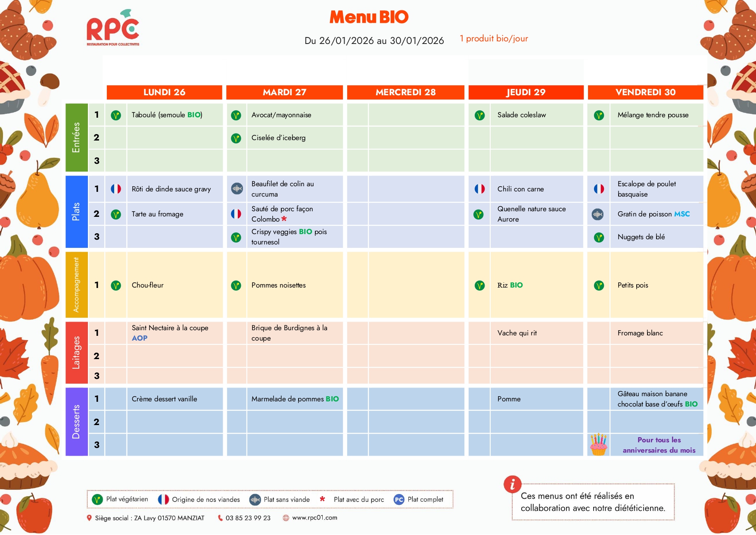Image resolution: width=756 pixels, height=535 pixels.
Task: Click the blue PC Plat complet icon
Action: [399, 500]
